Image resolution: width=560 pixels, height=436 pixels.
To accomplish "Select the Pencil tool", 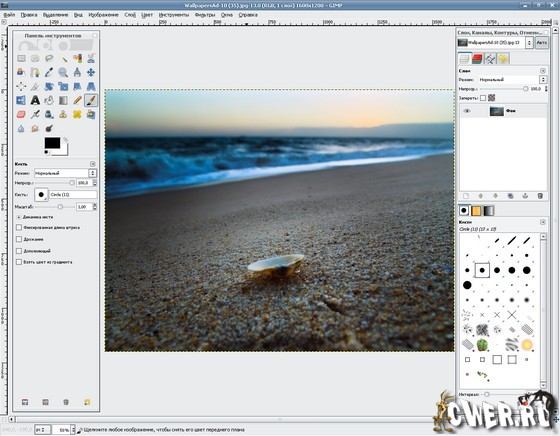I will (77, 100).
